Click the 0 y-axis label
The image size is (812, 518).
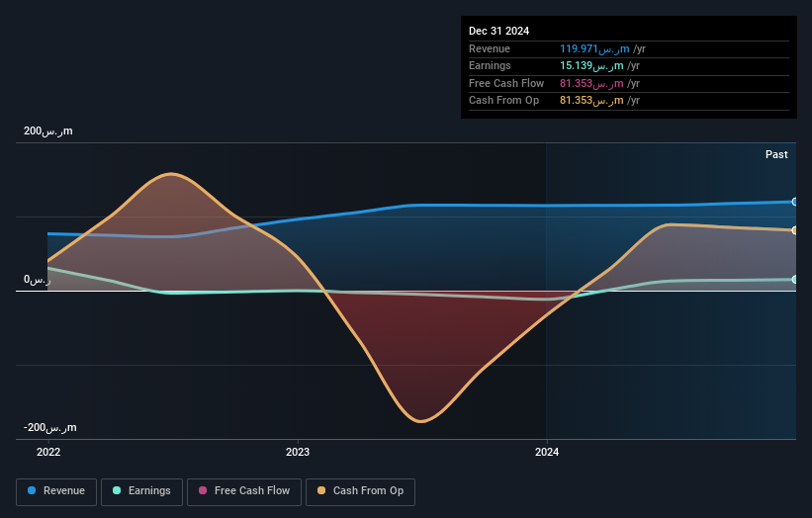[38, 280]
